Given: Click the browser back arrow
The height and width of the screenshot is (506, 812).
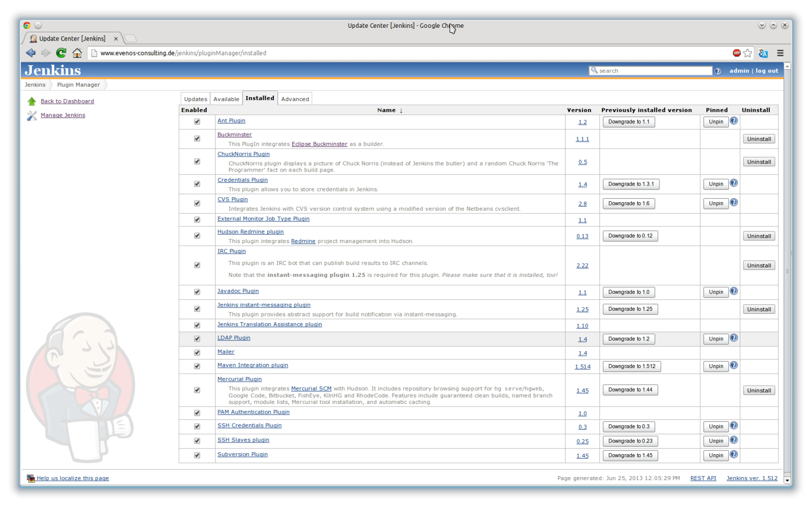Looking at the screenshot, I should (31, 53).
